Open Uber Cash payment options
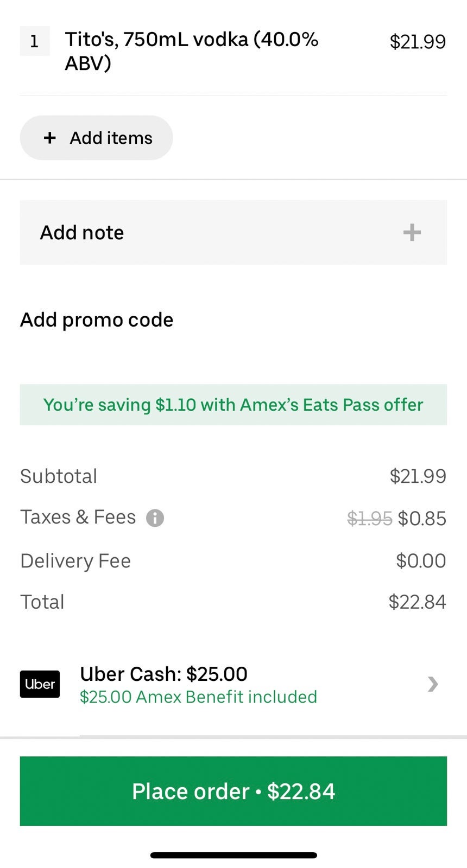This screenshot has height=868, width=467. (x=163, y=674)
